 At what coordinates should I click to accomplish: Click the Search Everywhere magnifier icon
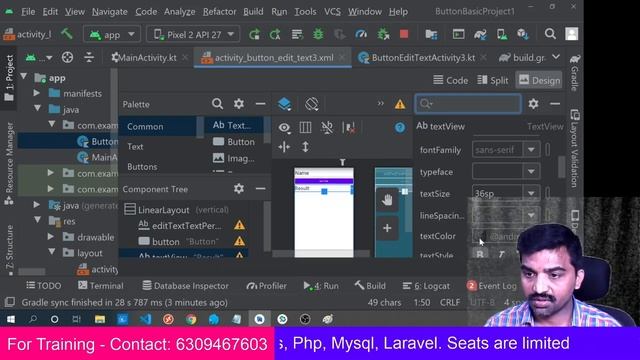(x=550, y=34)
